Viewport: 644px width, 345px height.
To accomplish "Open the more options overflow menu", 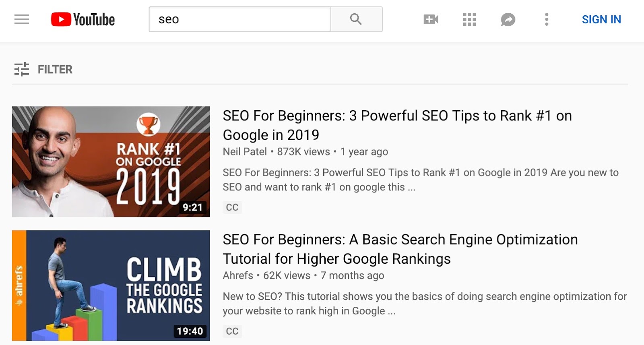I will click(547, 19).
